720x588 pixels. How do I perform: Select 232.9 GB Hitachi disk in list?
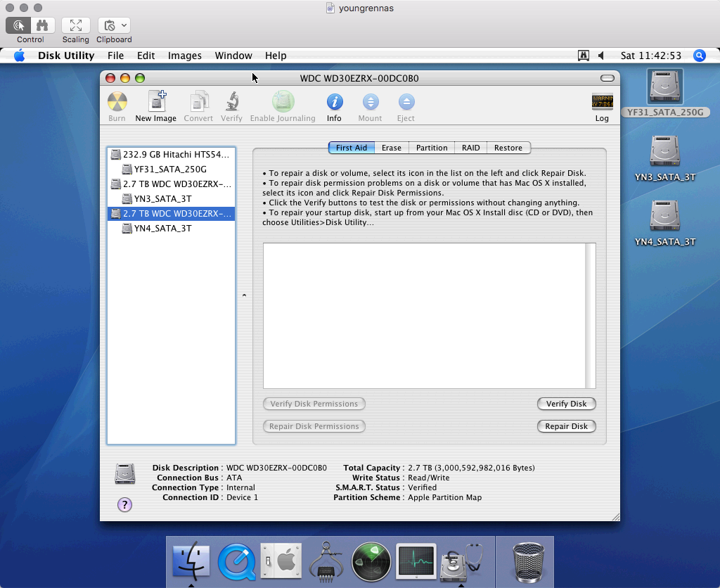172,154
